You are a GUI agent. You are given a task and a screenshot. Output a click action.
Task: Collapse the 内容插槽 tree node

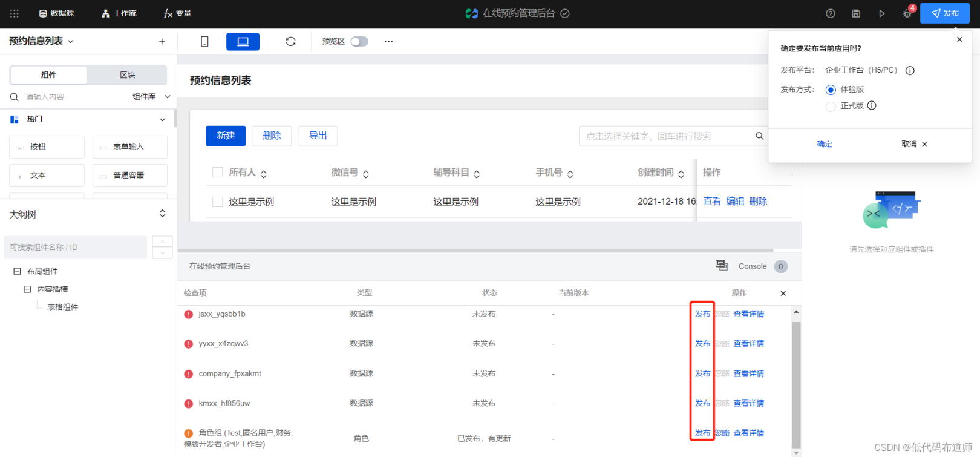pyautogui.click(x=27, y=289)
